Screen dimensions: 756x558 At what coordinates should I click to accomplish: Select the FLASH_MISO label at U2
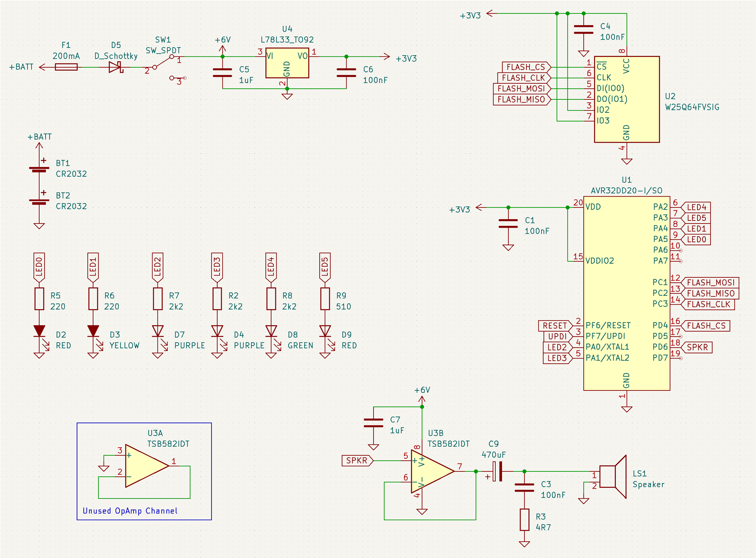522,99
